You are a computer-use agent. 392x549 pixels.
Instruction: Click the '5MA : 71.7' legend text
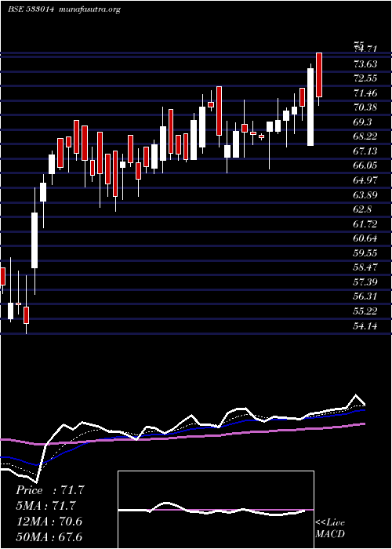(45, 506)
